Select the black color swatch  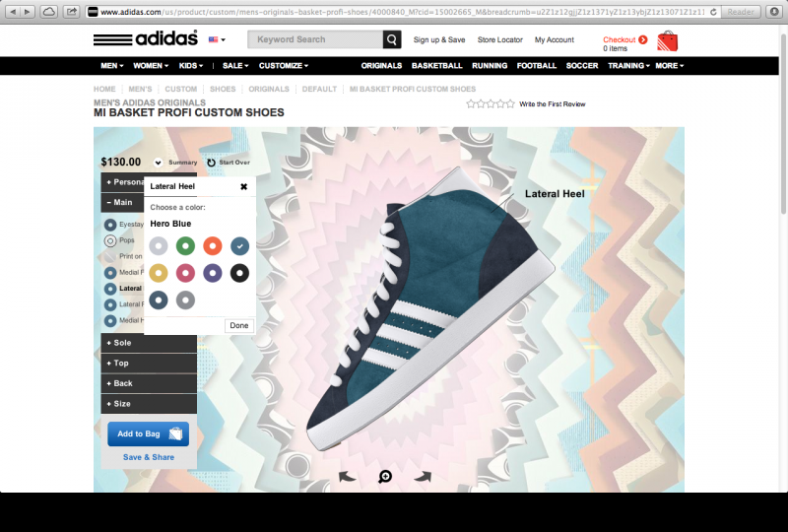pyautogui.click(x=239, y=273)
